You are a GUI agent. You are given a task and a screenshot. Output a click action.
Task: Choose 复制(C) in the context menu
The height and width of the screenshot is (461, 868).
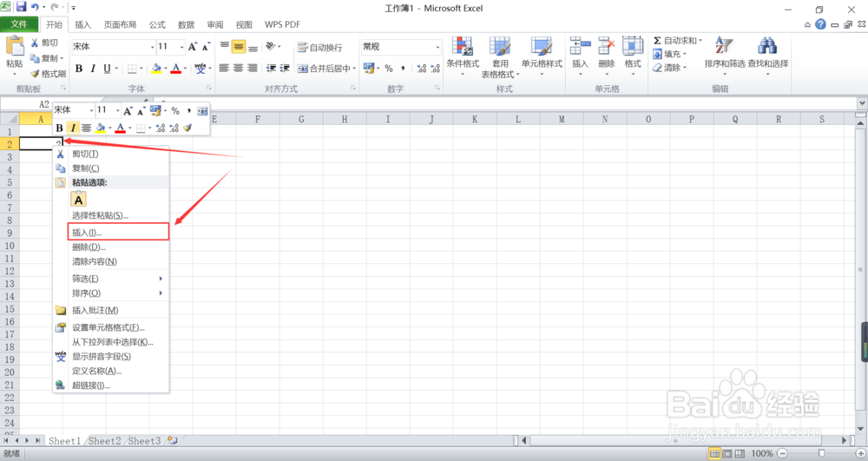click(111, 168)
